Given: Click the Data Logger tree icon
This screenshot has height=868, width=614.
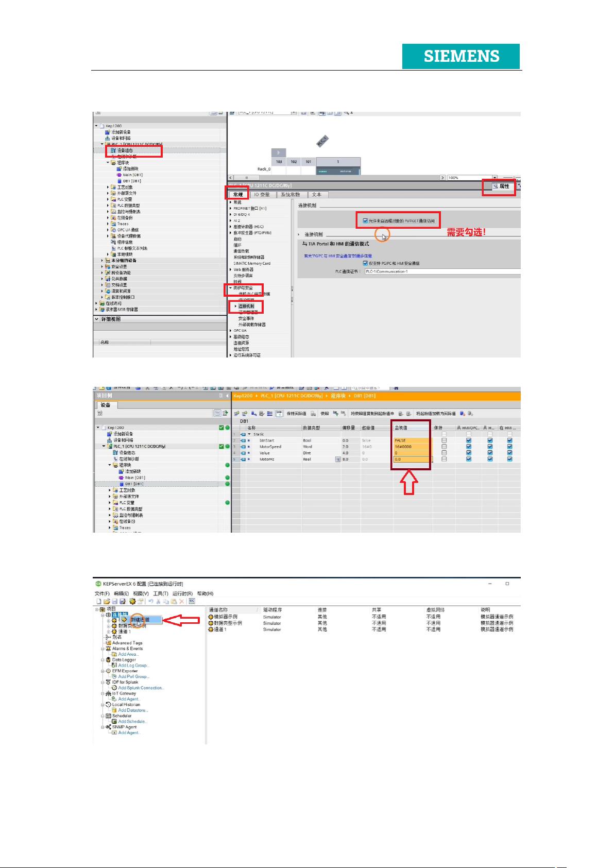Looking at the screenshot, I should pyautogui.click(x=108, y=660).
